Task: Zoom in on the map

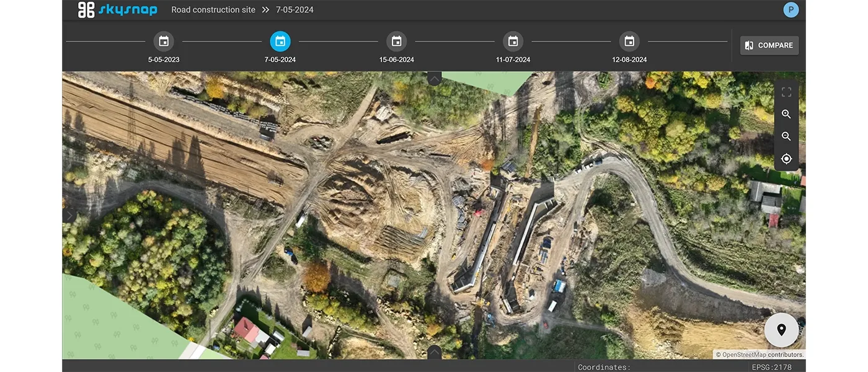Action: click(786, 115)
